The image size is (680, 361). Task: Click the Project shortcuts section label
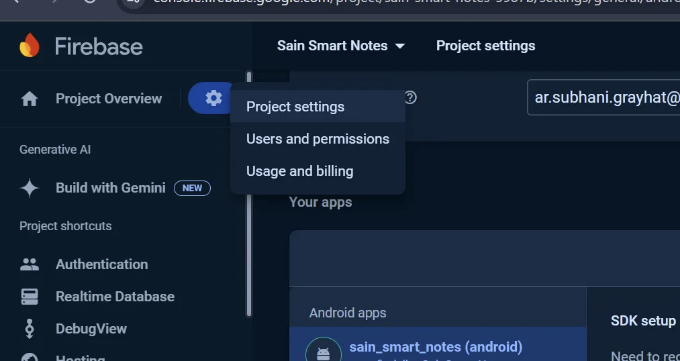pyautogui.click(x=65, y=226)
